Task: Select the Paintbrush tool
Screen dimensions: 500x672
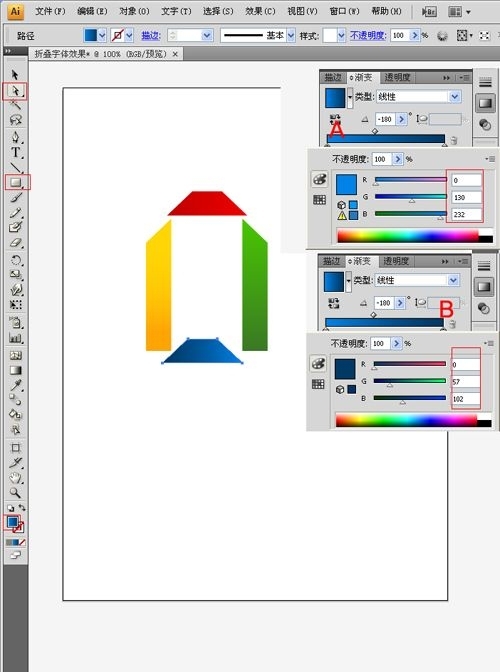Action: click(15, 198)
